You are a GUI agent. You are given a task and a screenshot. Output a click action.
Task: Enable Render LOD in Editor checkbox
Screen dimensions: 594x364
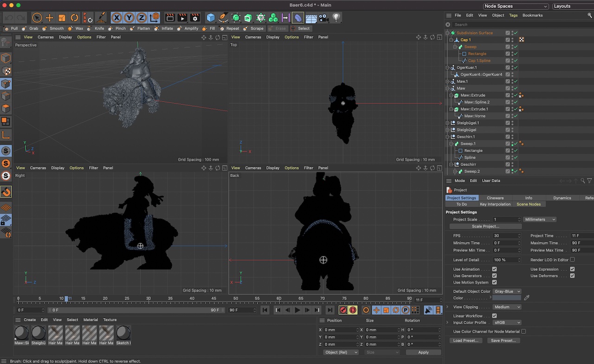(572, 260)
